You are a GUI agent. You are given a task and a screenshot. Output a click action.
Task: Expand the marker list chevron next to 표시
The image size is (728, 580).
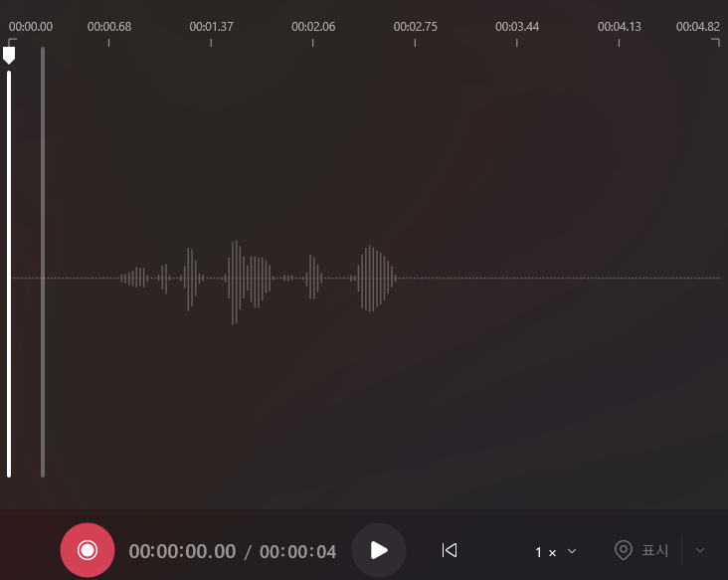click(x=700, y=550)
